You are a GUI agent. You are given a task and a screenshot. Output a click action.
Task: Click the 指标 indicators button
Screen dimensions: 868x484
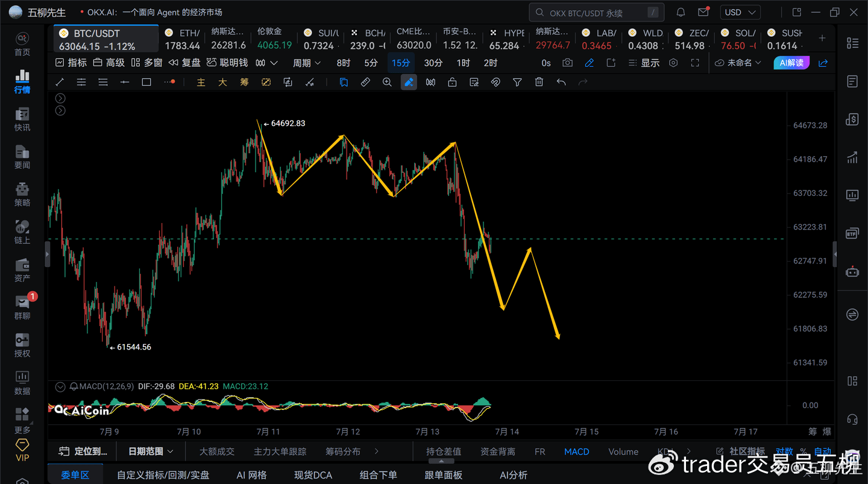point(71,63)
